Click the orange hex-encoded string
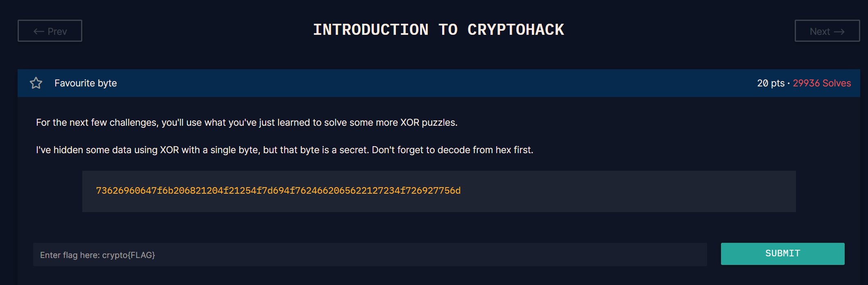Image resolution: width=868 pixels, height=285 pixels. pos(278,191)
